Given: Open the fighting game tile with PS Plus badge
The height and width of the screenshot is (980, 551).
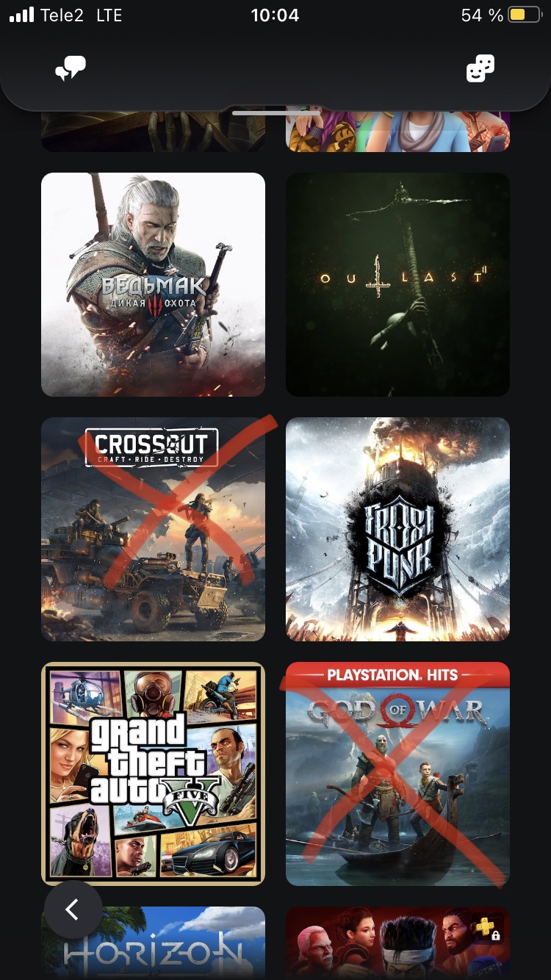Looking at the screenshot, I should click(x=397, y=943).
